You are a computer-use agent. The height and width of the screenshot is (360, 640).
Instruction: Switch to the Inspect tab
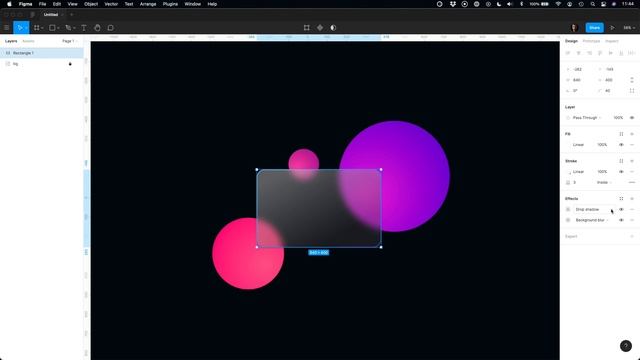[611, 41]
